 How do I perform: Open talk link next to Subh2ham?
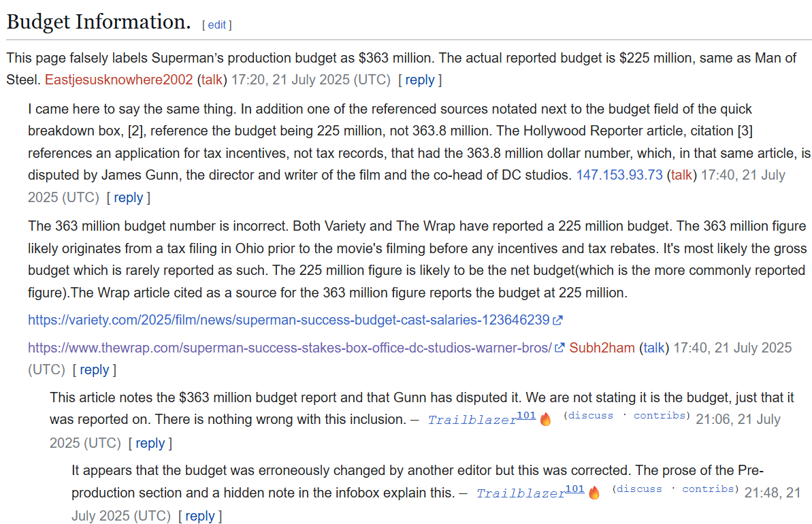click(653, 348)
